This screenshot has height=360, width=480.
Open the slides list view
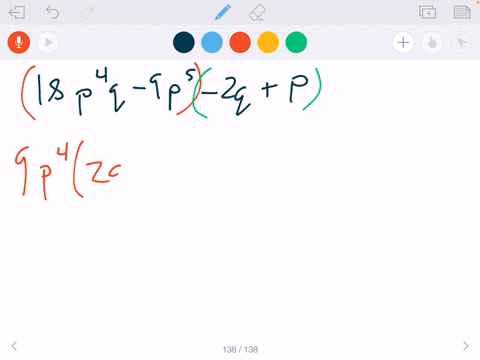462,12
